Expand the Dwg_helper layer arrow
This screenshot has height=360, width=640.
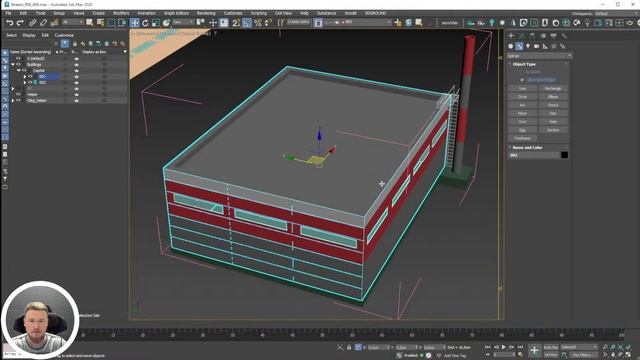pos(13,100)
